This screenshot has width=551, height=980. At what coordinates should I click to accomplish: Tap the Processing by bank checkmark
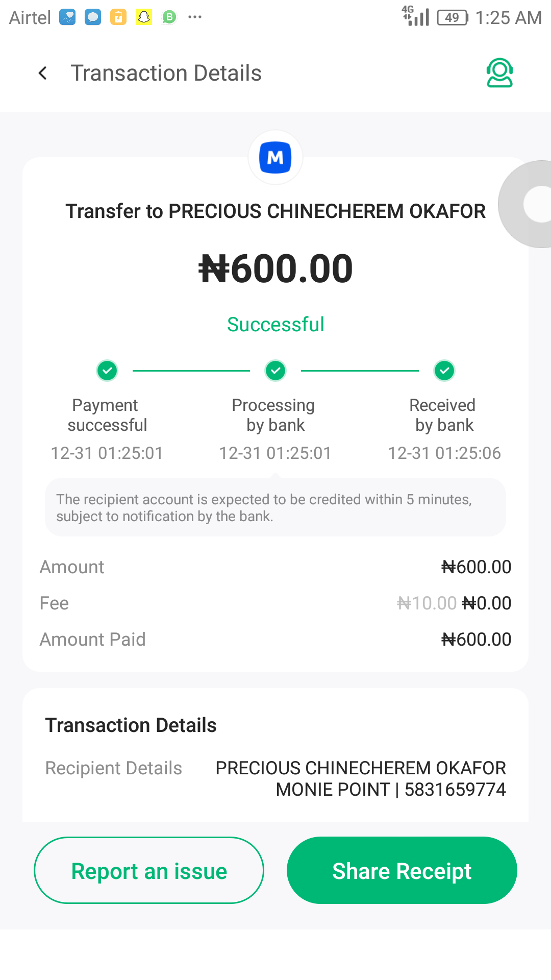coord(275,371)
